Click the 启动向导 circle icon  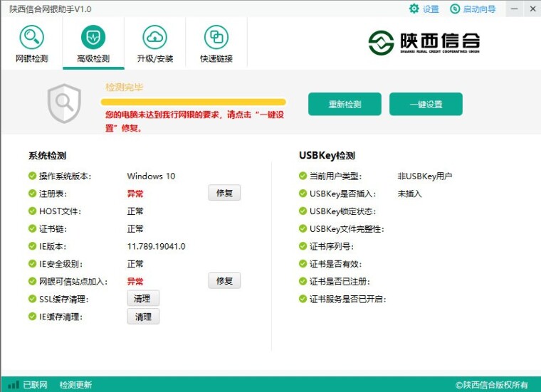tap(455, 9)
